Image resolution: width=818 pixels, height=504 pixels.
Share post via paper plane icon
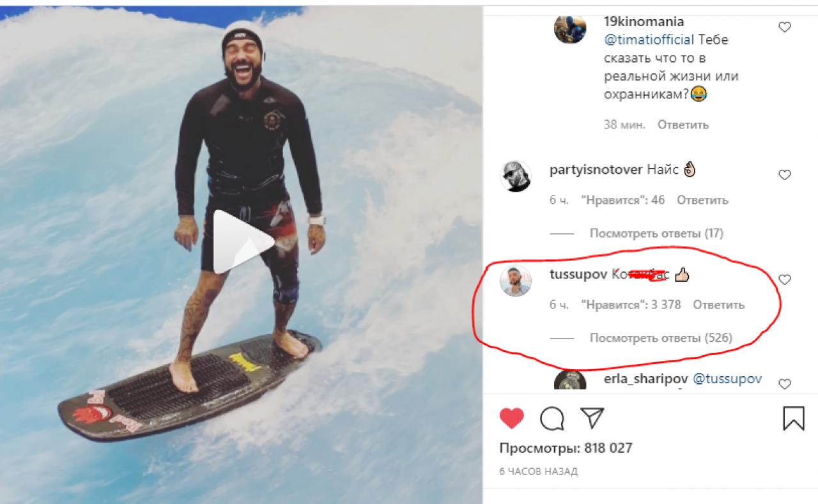click(x=592, y=418)
